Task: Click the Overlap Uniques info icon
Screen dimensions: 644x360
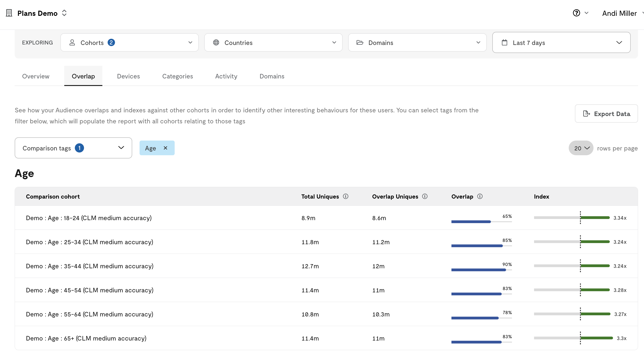Action: pyautogui.click(x=425, y=196)
